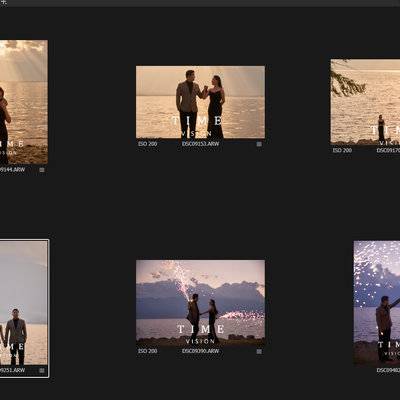The height and width of the screenshot is (400, 400).
Task: Click the filename ending 9144.ARW
Action: pyautogui.click(x=12, y=170)
